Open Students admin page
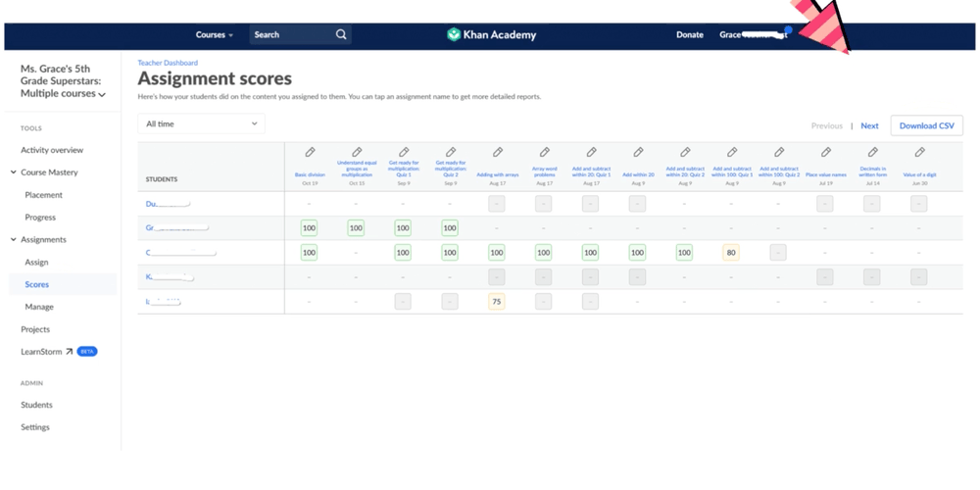This screenshot has width=980, height=490. [37, 405]
